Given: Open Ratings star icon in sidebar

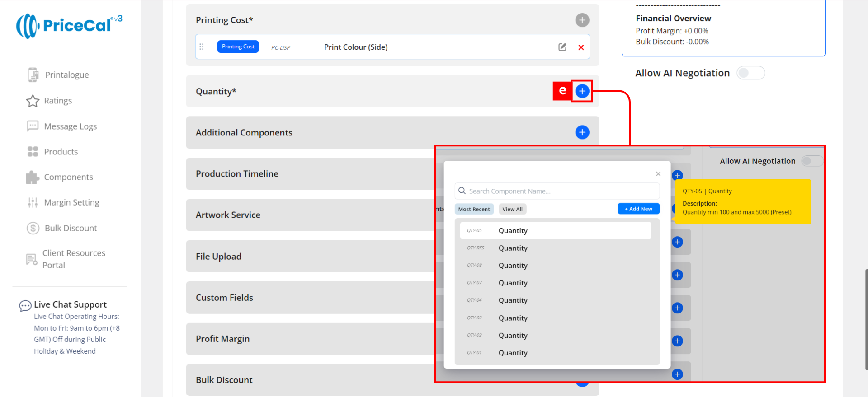Looking at the screenshot, I should tap(33, 101).
